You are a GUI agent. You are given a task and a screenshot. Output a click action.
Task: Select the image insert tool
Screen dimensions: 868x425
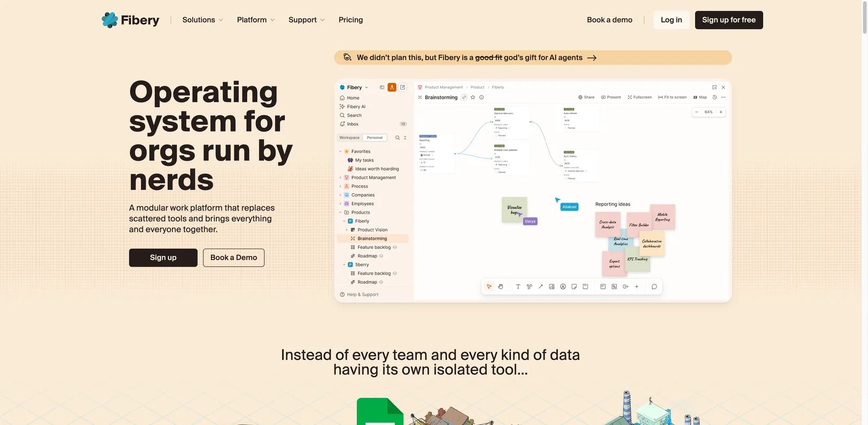[552, 287]
